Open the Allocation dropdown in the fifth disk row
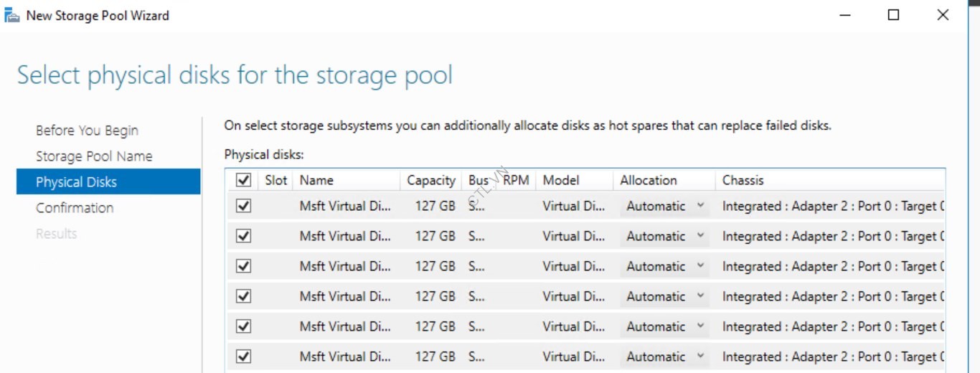The image size is (980, 373). click(x=665, y=326)
